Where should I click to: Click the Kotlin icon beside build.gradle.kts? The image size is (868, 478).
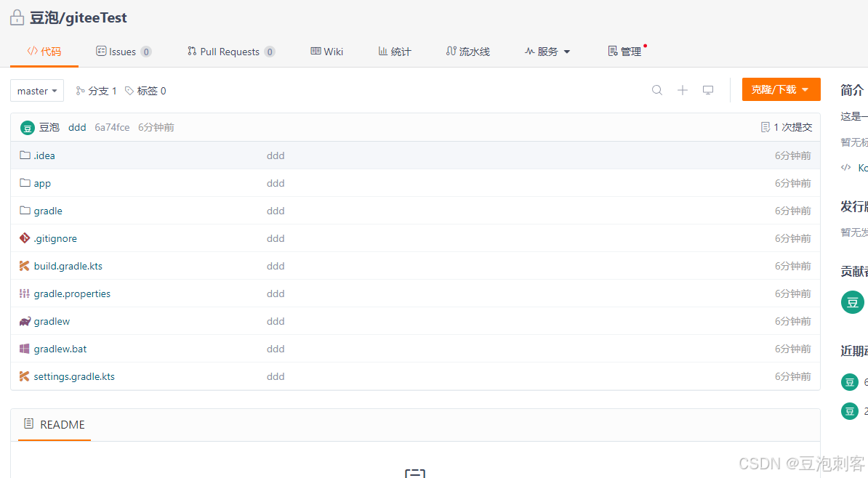[25, 266]
